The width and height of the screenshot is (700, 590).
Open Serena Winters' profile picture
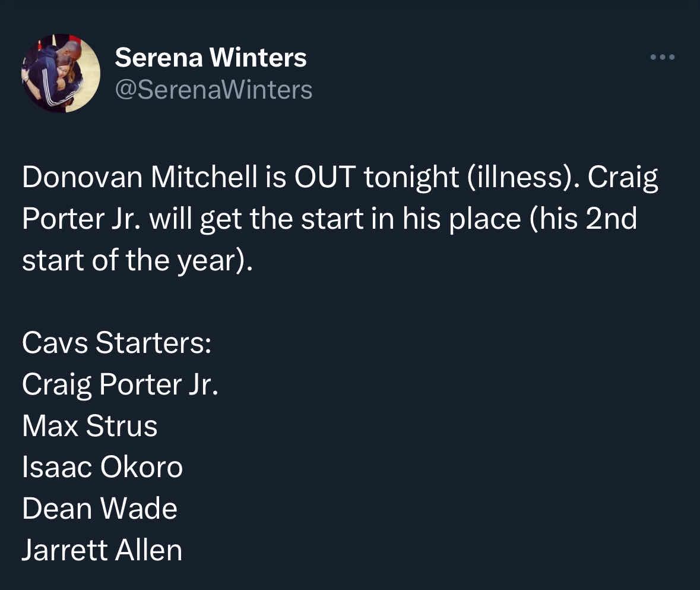[x=61, y=74]
